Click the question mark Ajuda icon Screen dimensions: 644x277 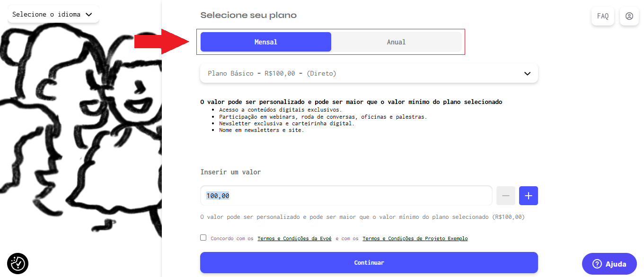coord(597,264)
